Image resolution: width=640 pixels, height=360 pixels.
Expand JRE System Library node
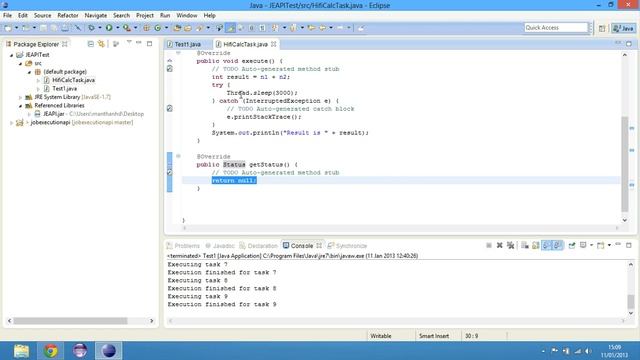point(20,97)
